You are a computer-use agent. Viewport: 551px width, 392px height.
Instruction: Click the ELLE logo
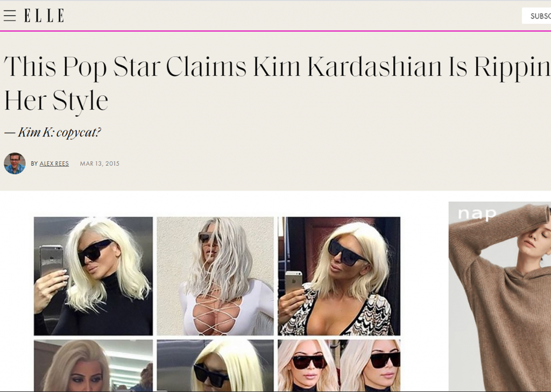44,16
